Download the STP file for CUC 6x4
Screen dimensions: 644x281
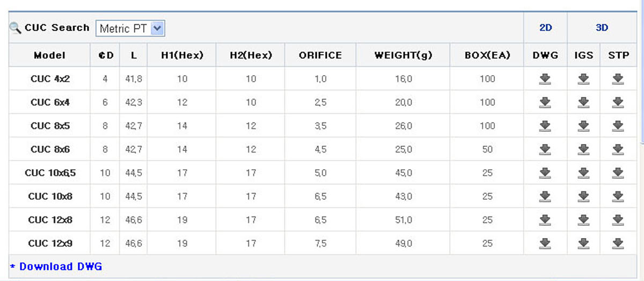[618, 102]
